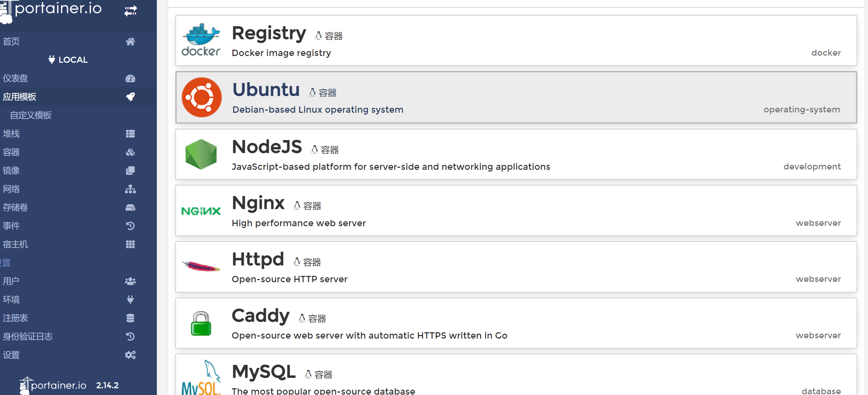Click the 'operating-system' category tag
Screen dimensions: 868x395
point(802,110)
